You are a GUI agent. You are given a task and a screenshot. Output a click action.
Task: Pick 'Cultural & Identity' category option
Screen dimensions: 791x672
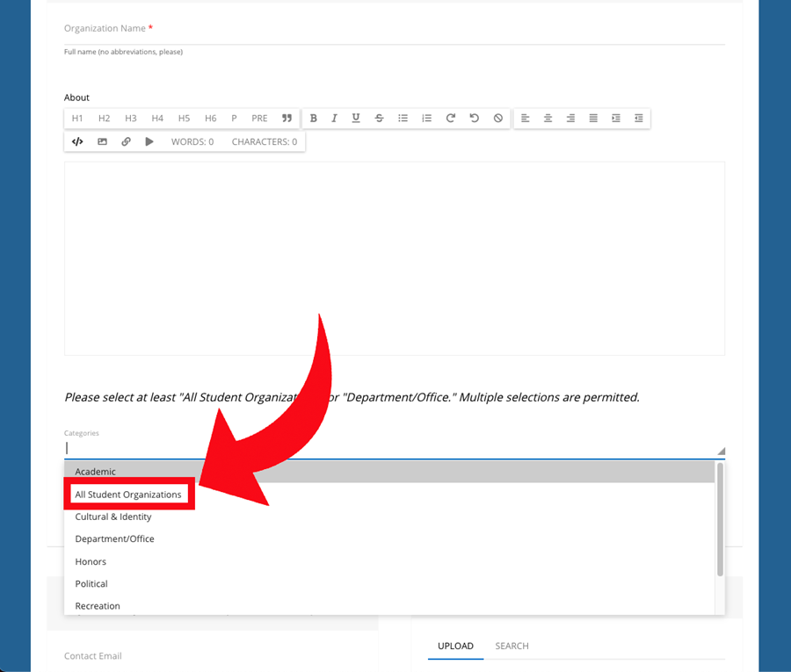(113, 517)
